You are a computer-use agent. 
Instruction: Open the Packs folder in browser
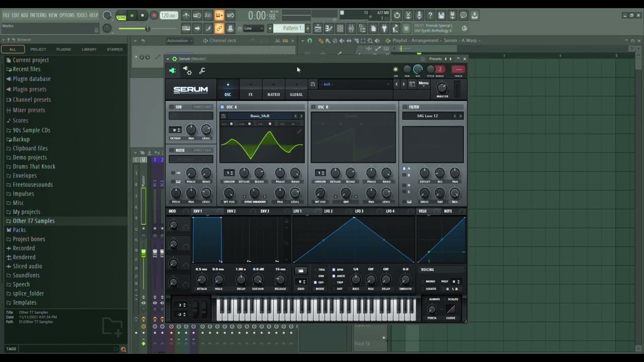19,230
